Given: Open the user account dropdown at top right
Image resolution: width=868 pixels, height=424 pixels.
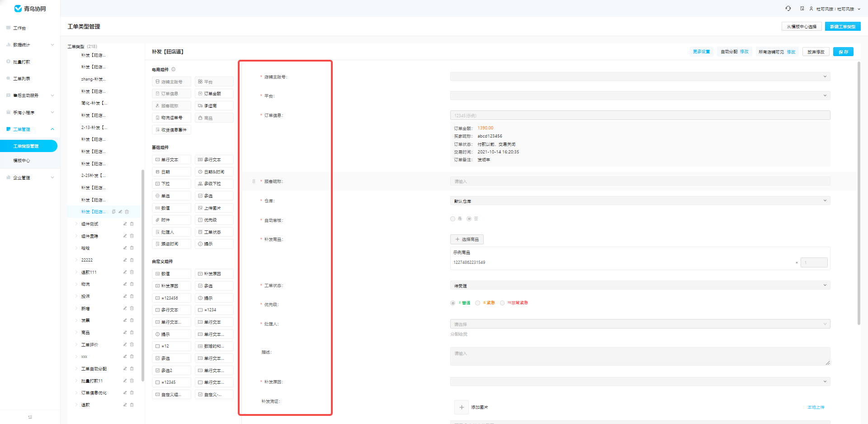Looking at the screenshot, I should 835,9.
